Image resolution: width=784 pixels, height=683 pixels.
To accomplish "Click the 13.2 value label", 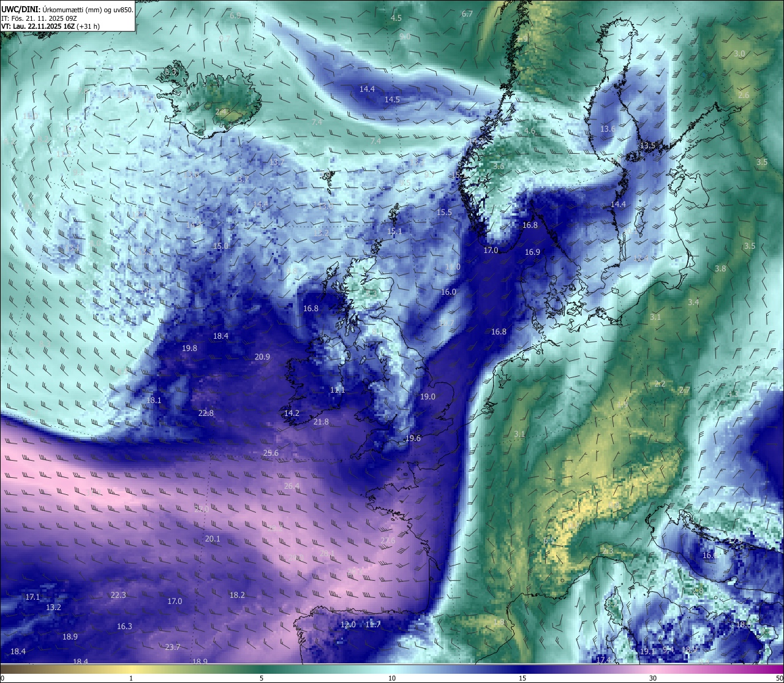I will point(53,607).
